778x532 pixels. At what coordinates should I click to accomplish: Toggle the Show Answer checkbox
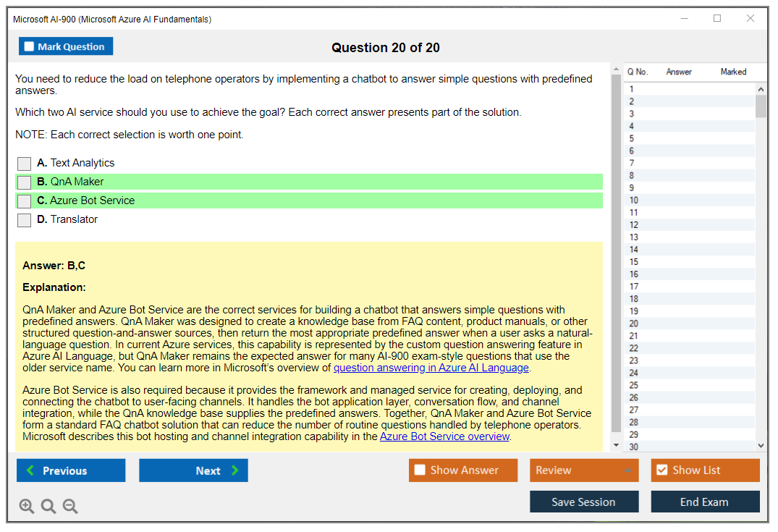[420, 470]
